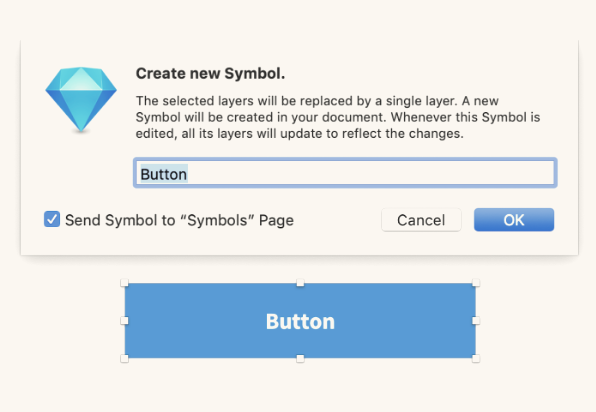Click the highlighted 'Button' text in the name field
This screenshot has height=412, width=596.
click(164, 174)
